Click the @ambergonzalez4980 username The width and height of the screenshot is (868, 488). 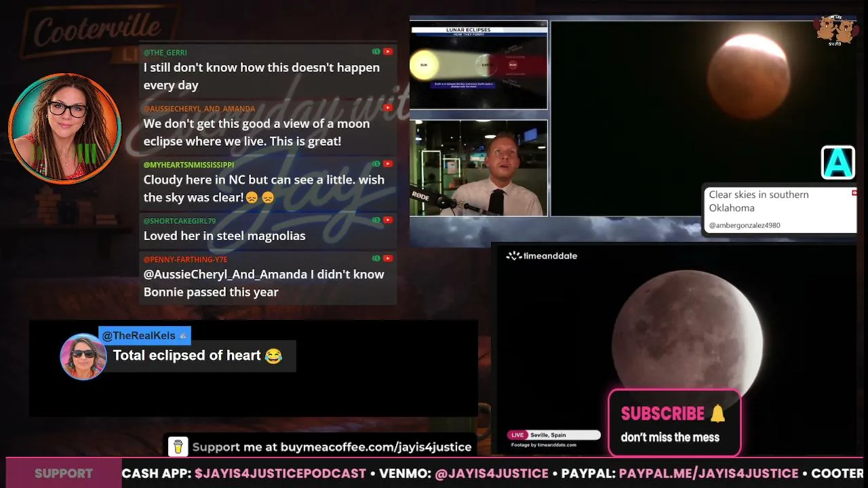click(x=745, y=225)
